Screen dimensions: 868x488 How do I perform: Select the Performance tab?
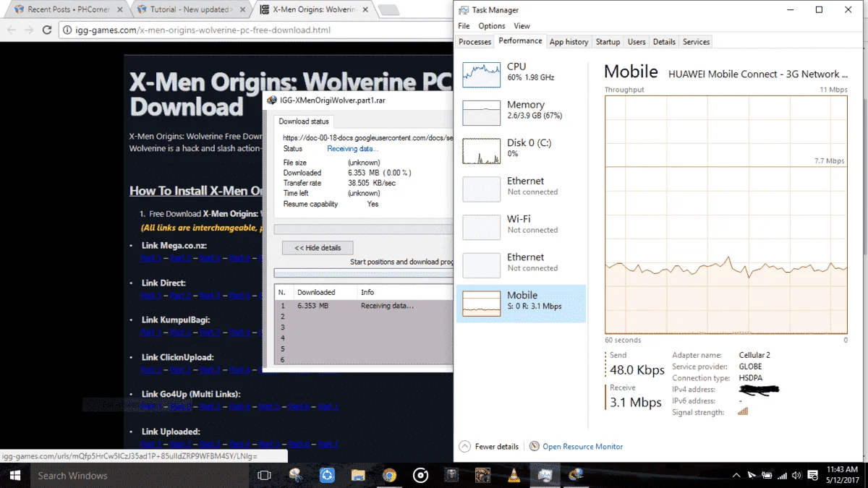(520, 41)
